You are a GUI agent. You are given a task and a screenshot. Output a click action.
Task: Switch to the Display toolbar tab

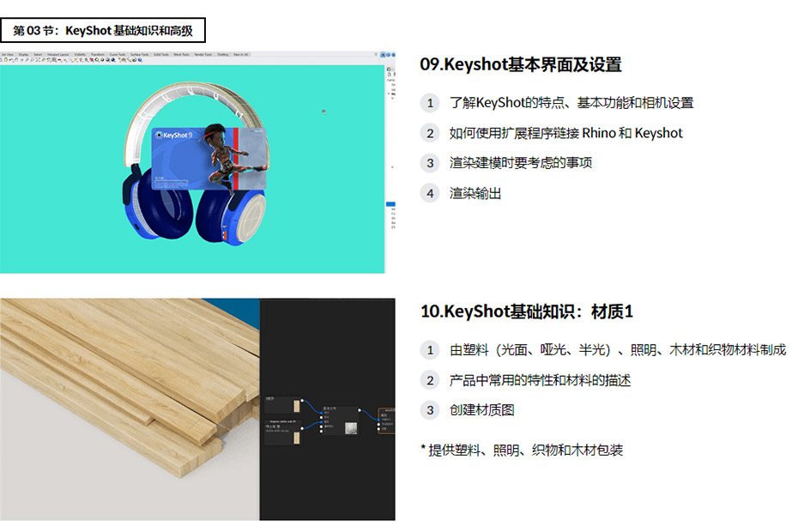point(24,54)
